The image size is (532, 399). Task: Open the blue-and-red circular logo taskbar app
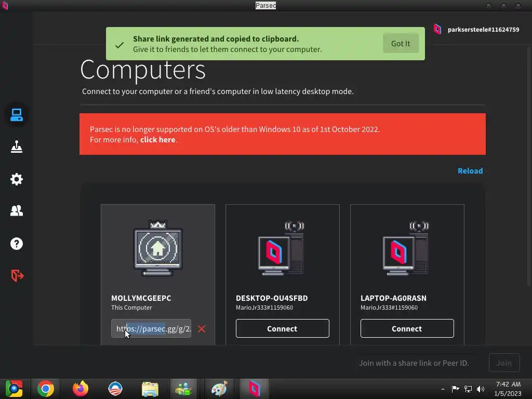click(115, 389)
